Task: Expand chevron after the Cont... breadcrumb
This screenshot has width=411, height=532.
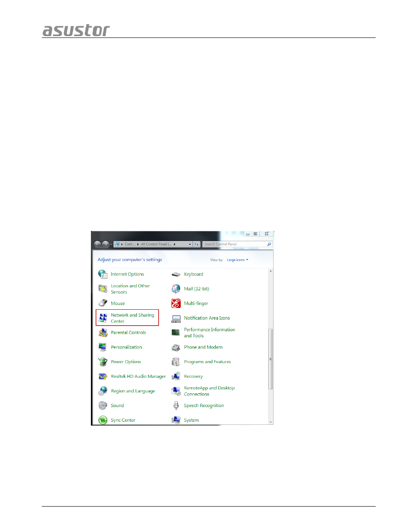Action: (138, 244)
